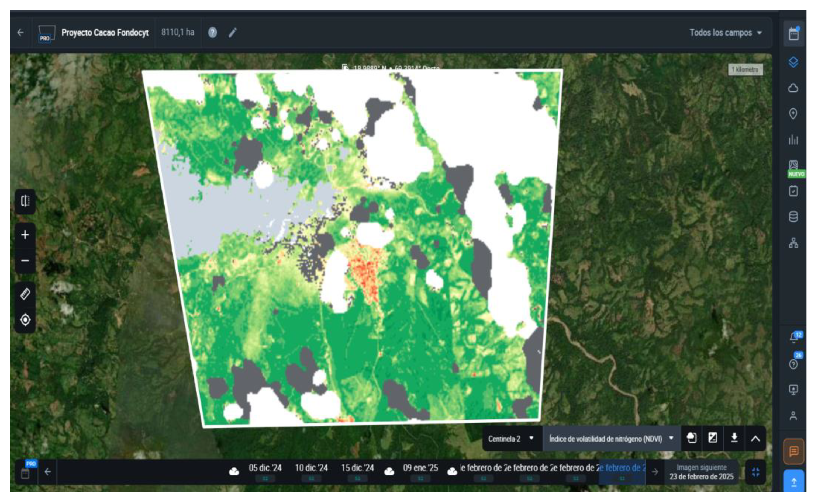This screenshot has width=818, height=504.
Task: Toggle the split-view comparison tool
Action: tap(25, 201)
